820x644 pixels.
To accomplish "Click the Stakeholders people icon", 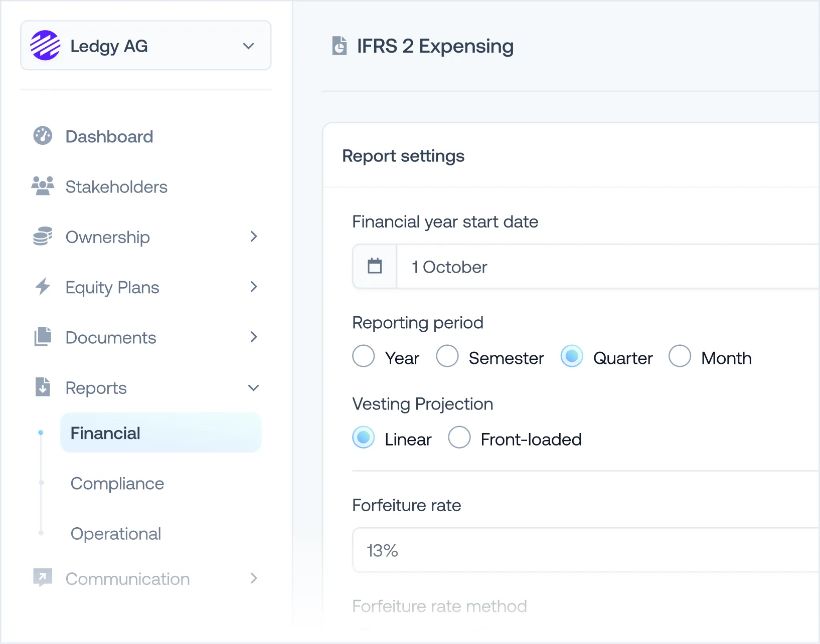I will (x=43, y=186).
